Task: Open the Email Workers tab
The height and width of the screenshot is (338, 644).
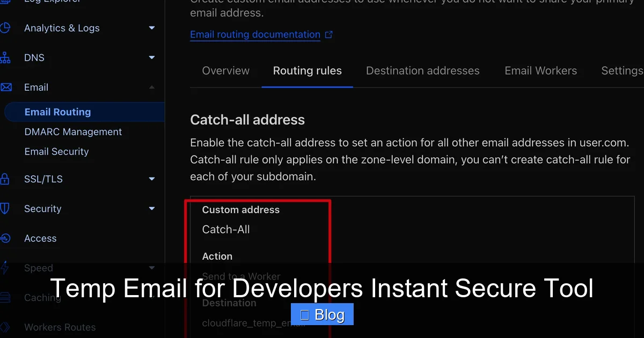Action: coord(540,70)
